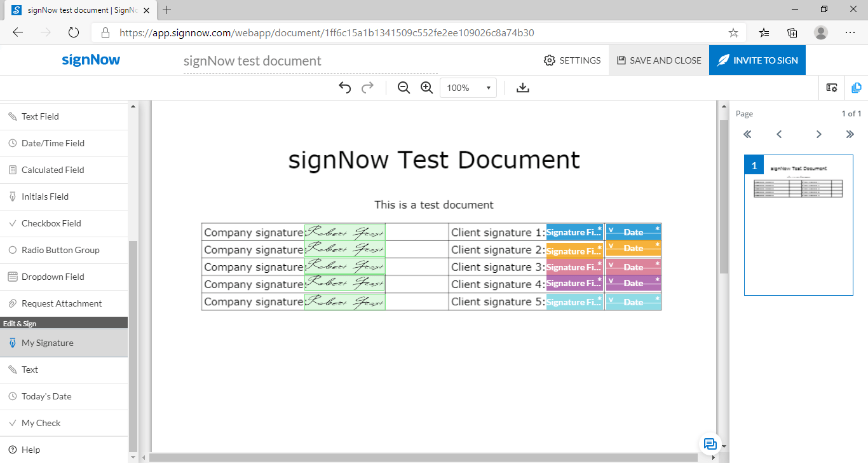
Task: Add a Text Field
Action: [x=64, y=116]
